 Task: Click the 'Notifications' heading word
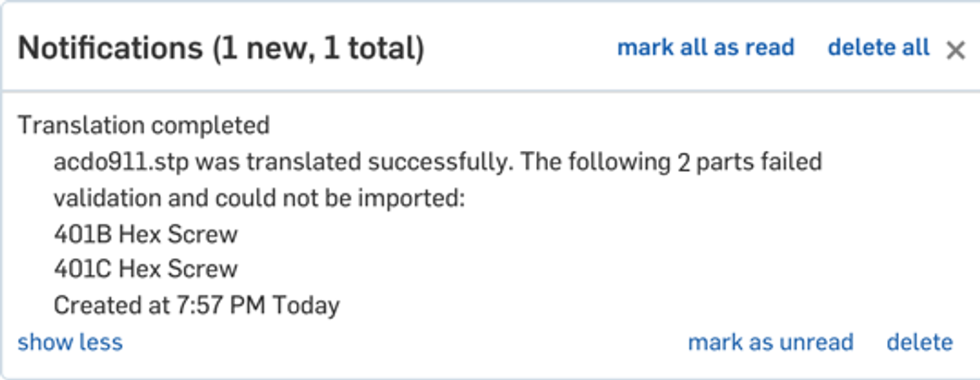coord(110,48)
